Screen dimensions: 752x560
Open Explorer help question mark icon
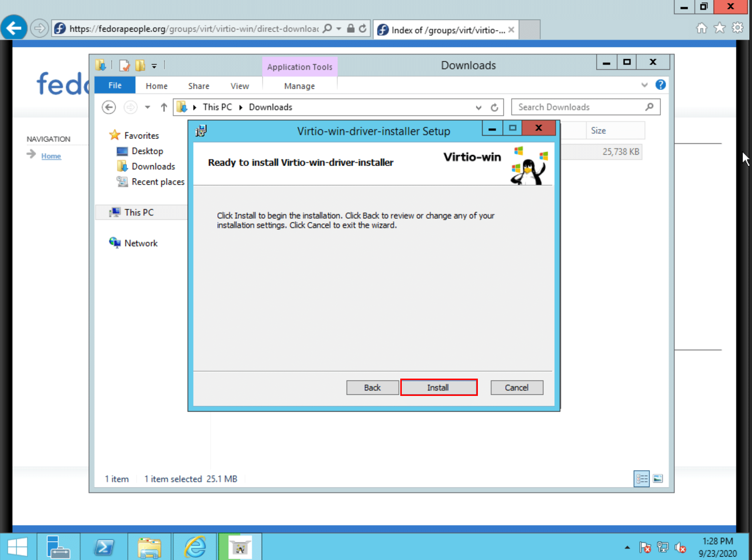[660, 85]
